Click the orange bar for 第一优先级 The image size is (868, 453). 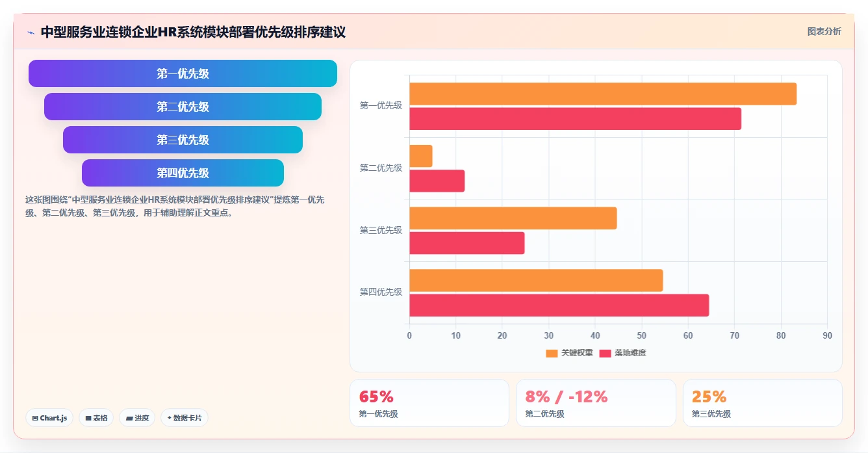(603, 94)
